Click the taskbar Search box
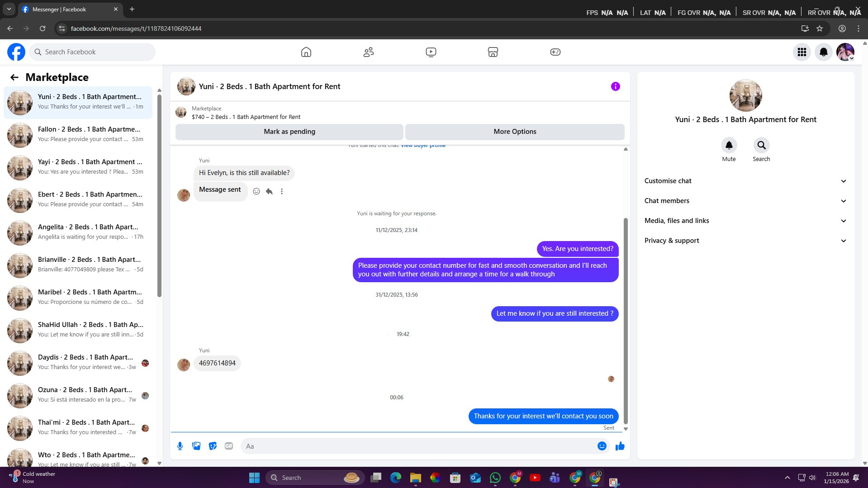This screenshot has height=488, width=868. point(314,478)
